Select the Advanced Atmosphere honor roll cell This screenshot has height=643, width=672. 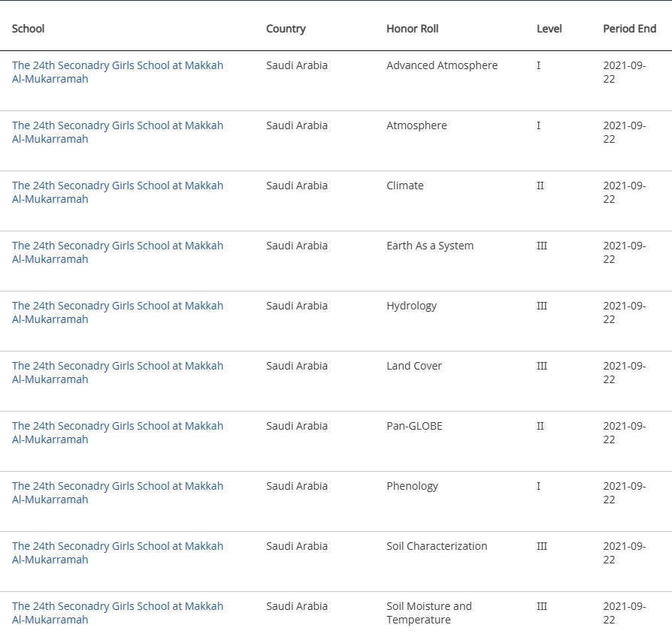(x=442, y=65)
